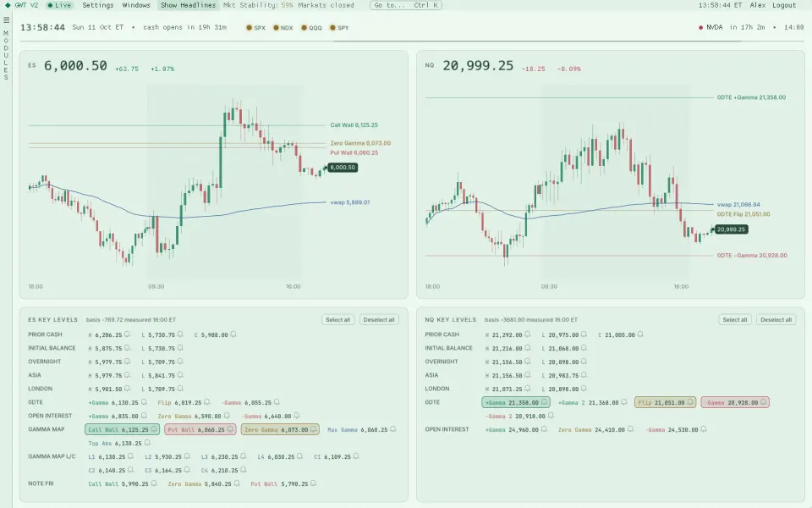Toggle the Live mode indicator
The height and width of the screenshot is (508, 812).
coord(59,5)
